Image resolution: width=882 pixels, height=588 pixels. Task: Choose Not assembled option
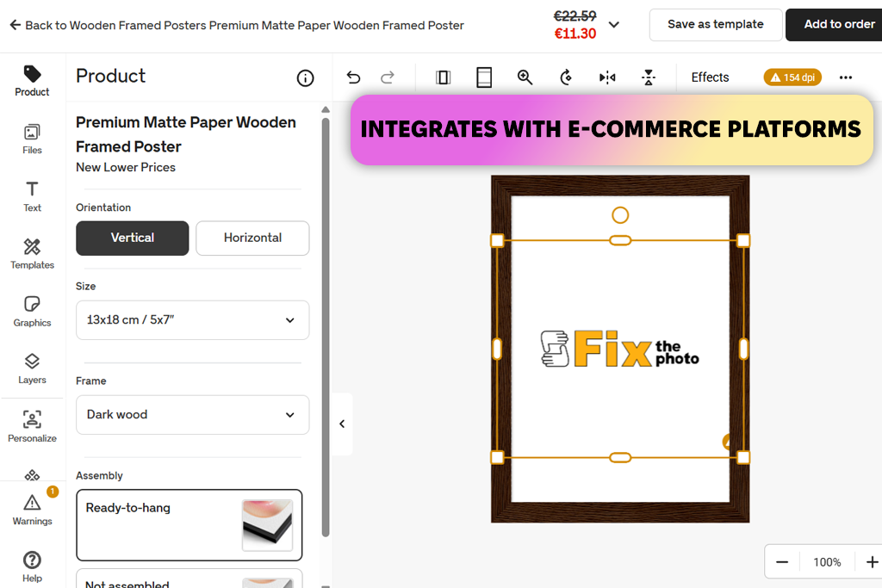(189, 579)
